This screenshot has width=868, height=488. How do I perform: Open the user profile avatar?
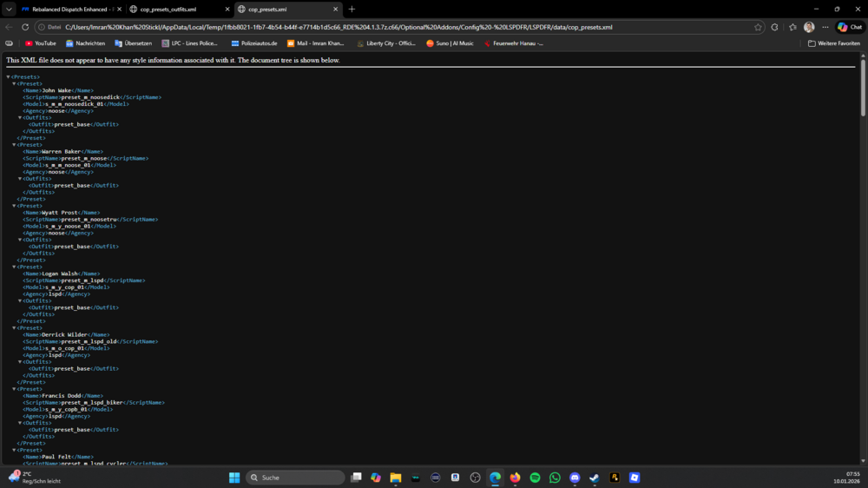coord(809,27)
